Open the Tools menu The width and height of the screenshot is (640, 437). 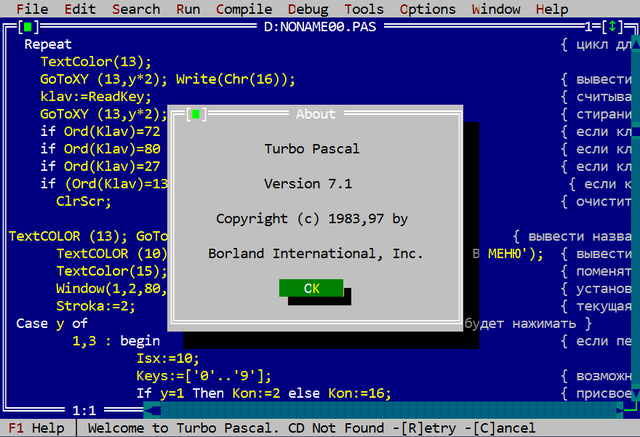(364, 9)
